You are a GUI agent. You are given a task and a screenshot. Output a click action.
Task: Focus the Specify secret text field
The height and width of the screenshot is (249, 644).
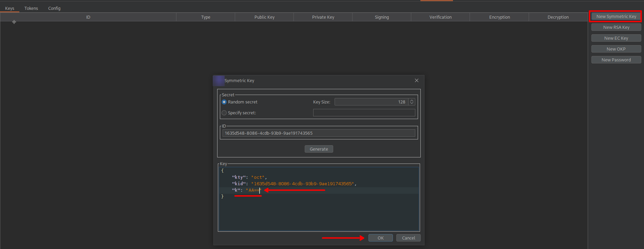click(364, 113)
